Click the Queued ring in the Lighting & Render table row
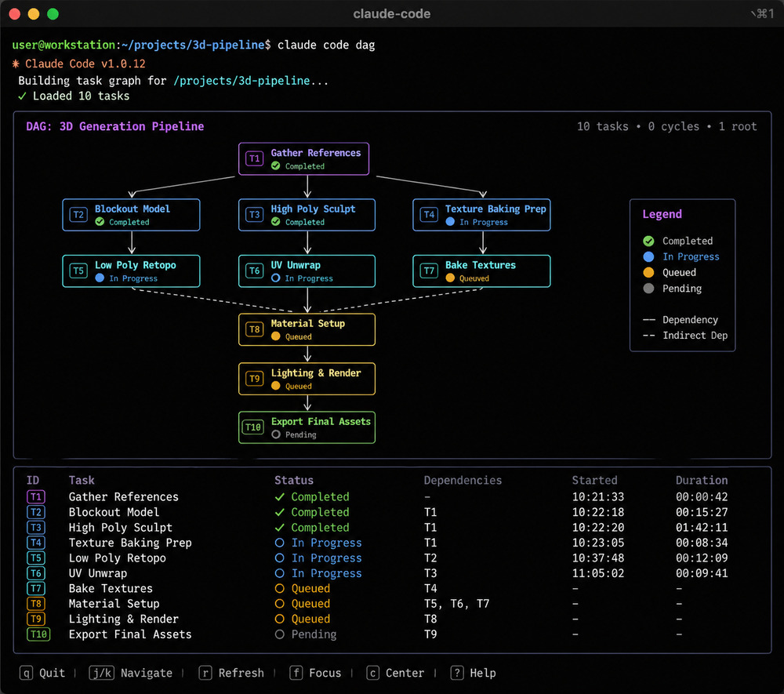This screenshot has height=694, width=784. point(280,619)
